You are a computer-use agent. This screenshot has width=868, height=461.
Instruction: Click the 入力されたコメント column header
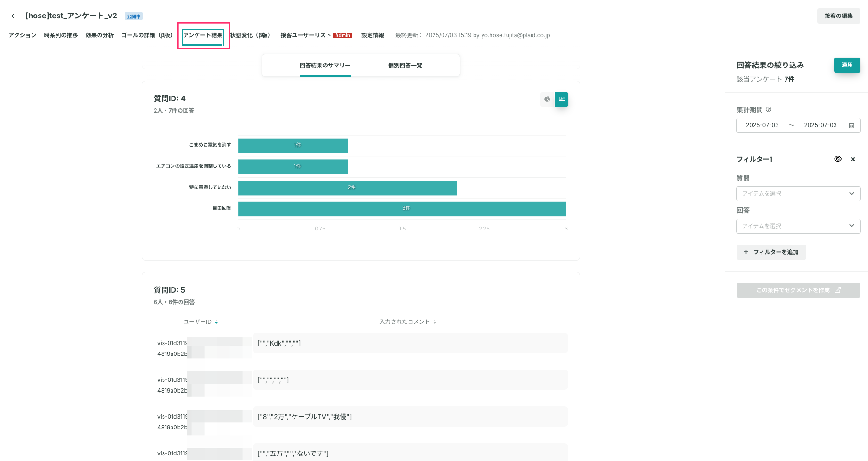(x=405, y=322)
